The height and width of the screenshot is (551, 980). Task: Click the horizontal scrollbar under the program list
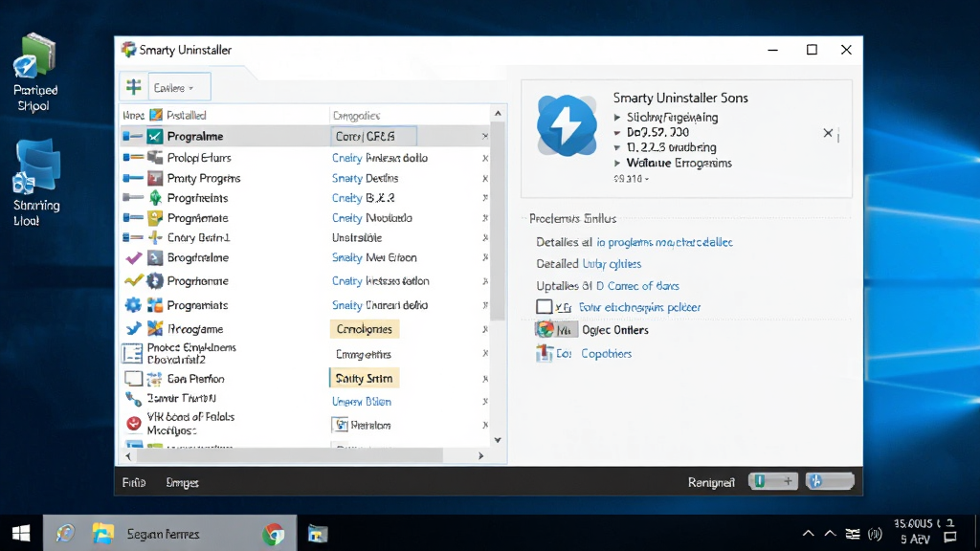[x=289, y=456]
